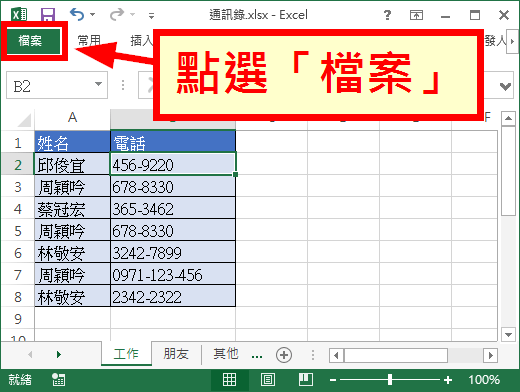Click the macro recording status icon
Image resolution: width=520 pixels, height=392 pixels.
pyautogui.click(x=59, y=380)
